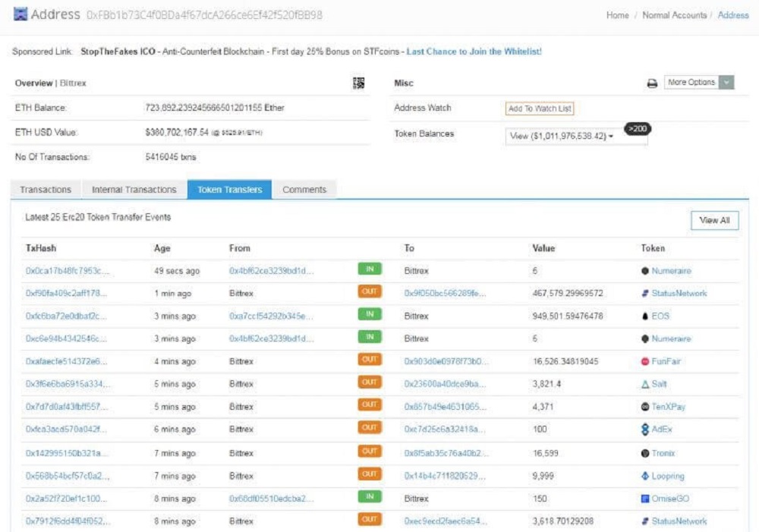Image resolution: width=759 pixels, height=532 pixels.
Task: Click the OmiseGO token icon
Action: pos(644,499)
